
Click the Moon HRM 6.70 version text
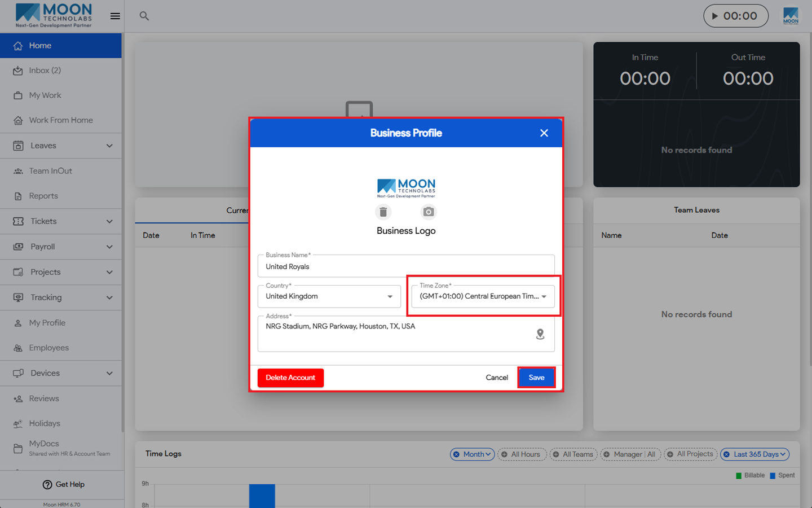[x=61, y=505]
